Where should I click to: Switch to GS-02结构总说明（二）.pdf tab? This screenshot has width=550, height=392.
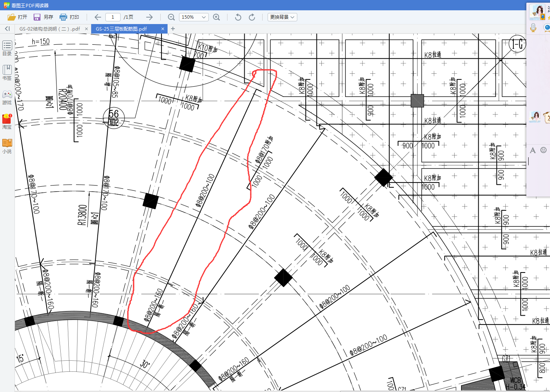coord(50,29)
